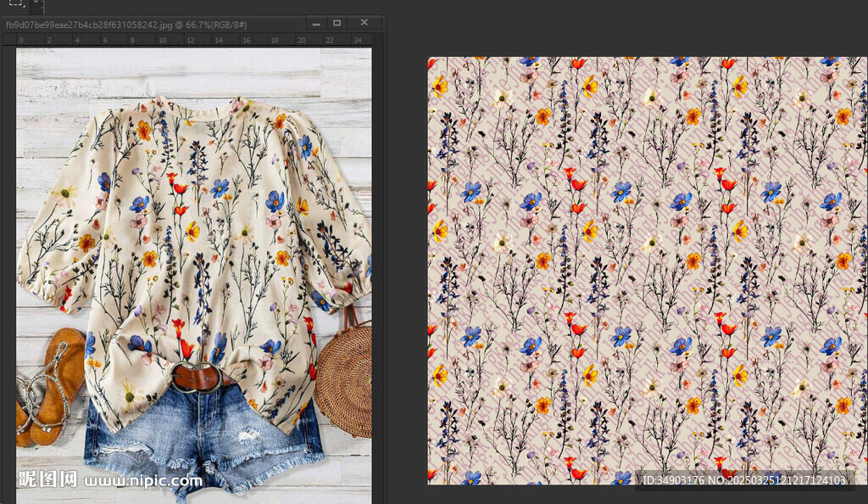The height and width of the screenshot is (504, 868).
Task: Click the www.nipic.com watermark text
Action: point(144,481)
